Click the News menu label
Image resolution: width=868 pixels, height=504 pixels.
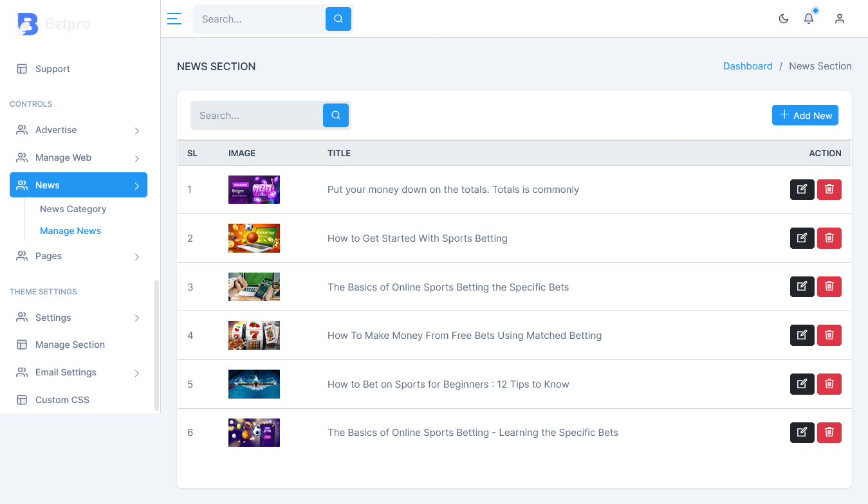click(x=48, y=185)
